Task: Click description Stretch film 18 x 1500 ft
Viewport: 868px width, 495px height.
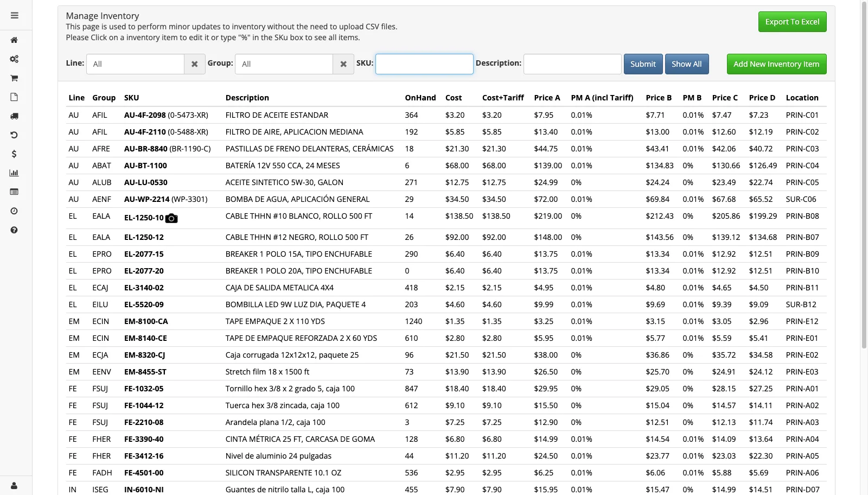Action: point(267,372)
